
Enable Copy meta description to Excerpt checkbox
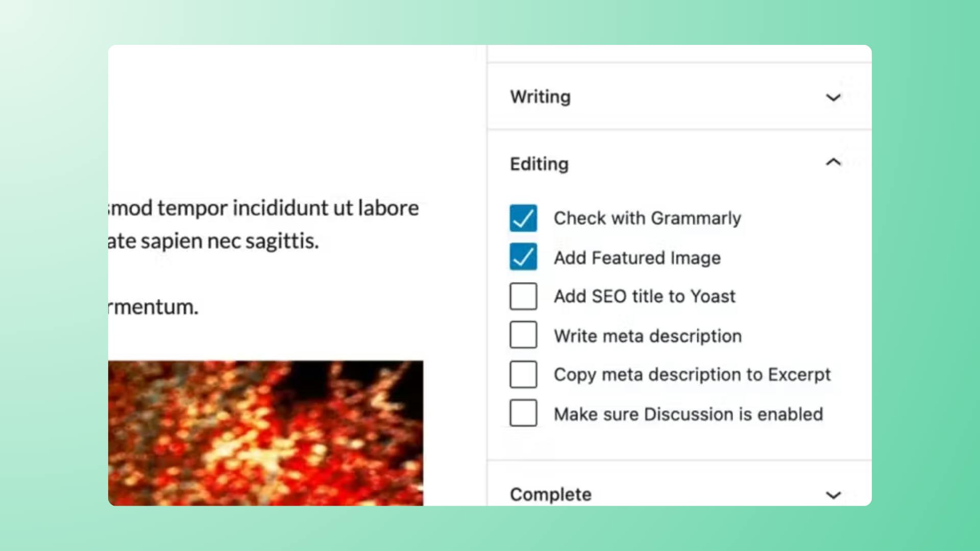(x=523, y=374)
